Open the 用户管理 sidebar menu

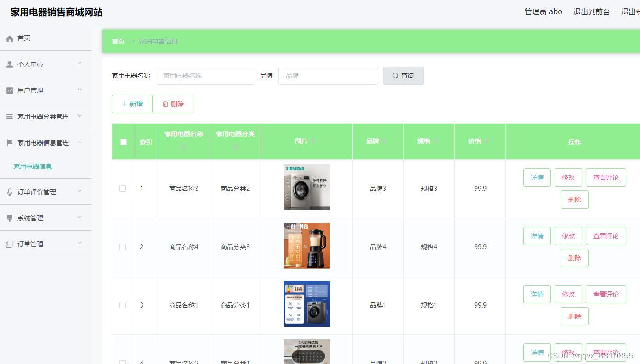[x=45, y=90]
